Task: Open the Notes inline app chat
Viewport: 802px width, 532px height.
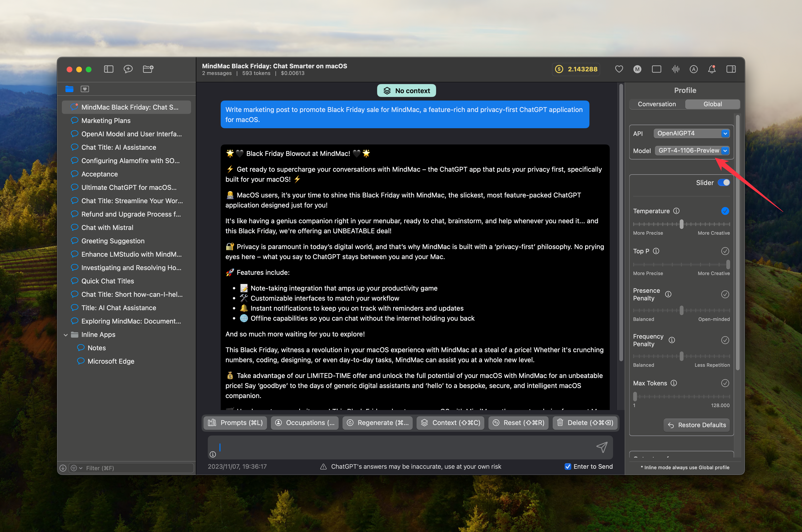Action: tap(126, 348)
